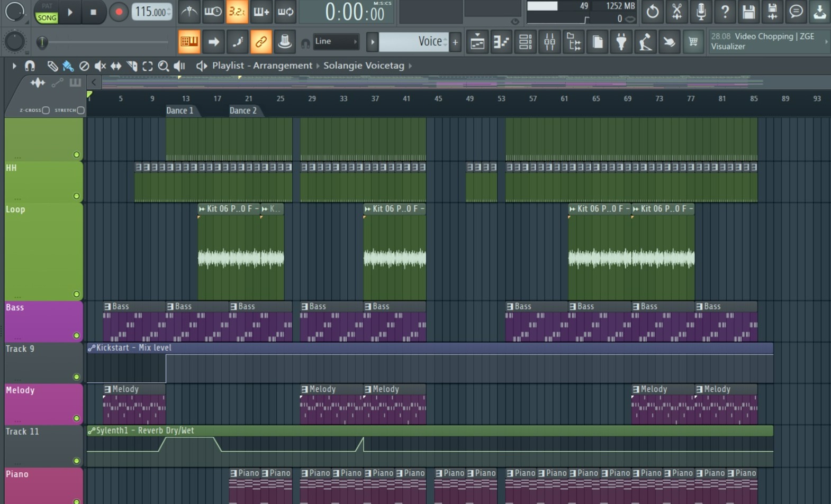
Task: Choose the select tool dashed square icon
Action: click(x=148, y=66)
